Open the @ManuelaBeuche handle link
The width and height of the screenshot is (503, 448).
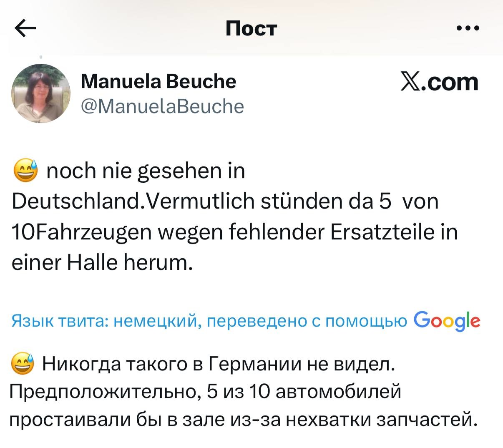(x=162, y=106)
